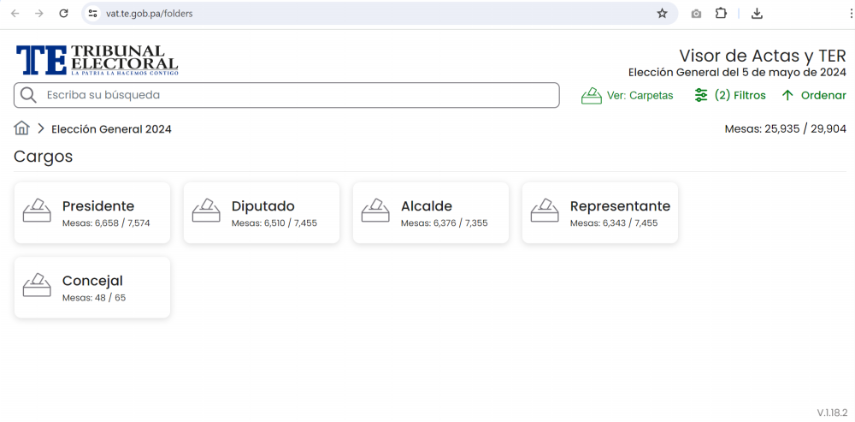
Task: Open the (2) Filtros filter options
Action: click(x=730, y=95)
